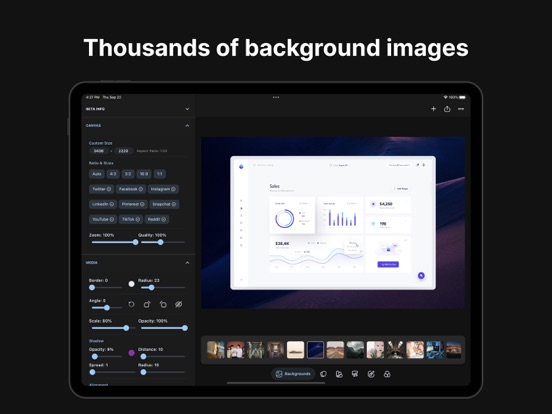Select the 4:3 ratio button
Screen dimensions: 552x414
tap(113, 174)
